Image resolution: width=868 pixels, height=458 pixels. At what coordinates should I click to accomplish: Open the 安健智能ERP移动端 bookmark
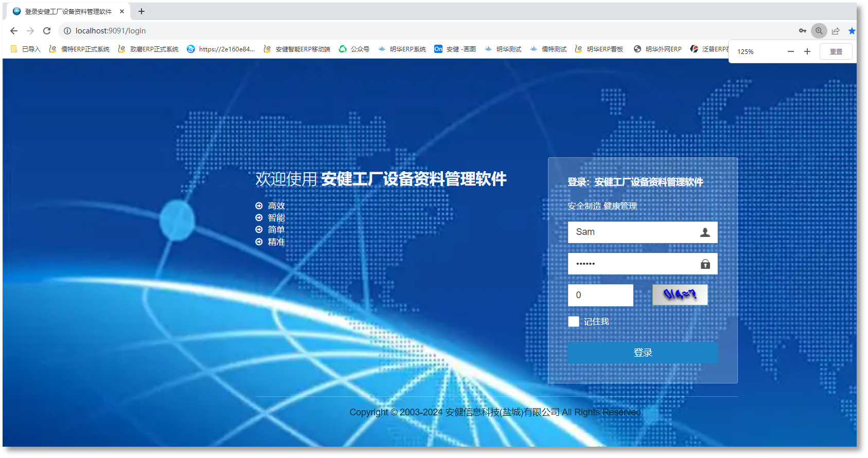point(297,49)
